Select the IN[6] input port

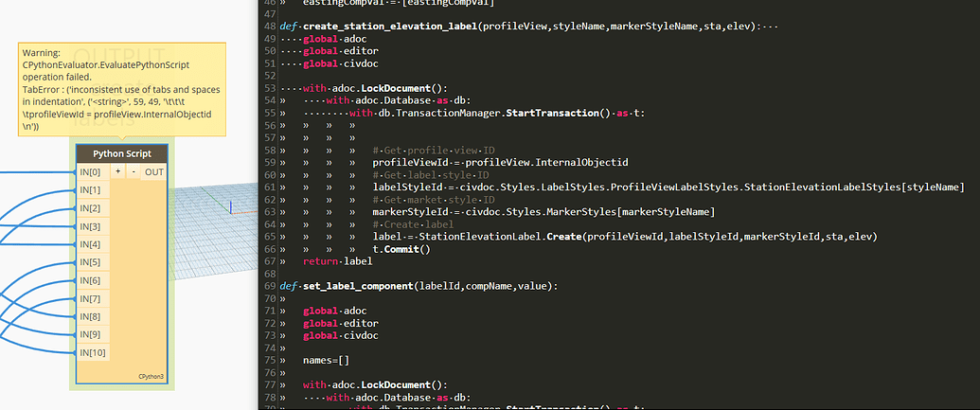93,280
